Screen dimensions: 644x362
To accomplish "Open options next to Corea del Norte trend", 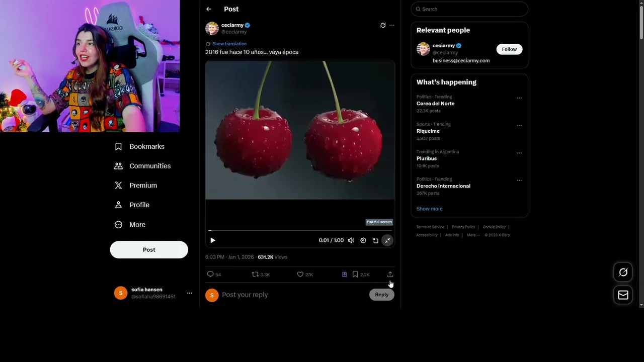I will (x=519, y=98).
